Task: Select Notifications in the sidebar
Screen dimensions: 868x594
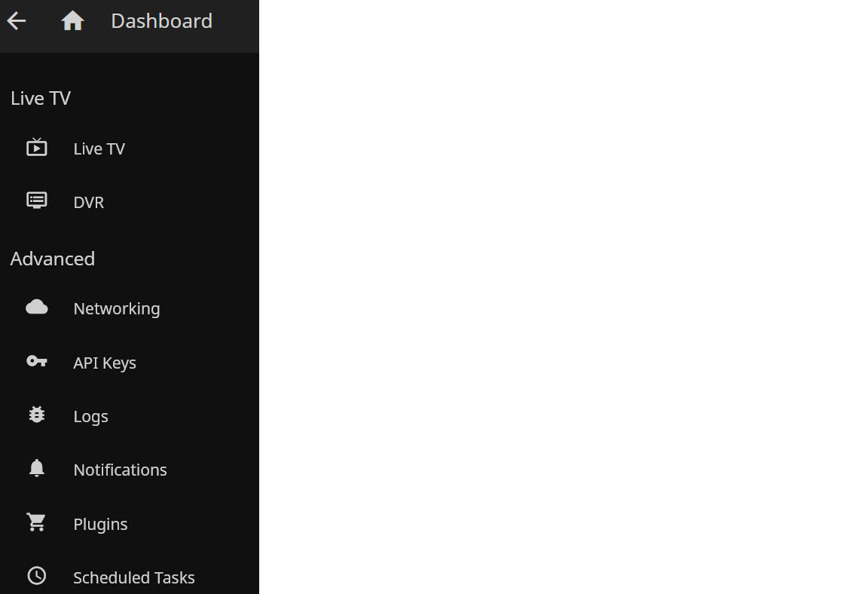Action: (x=120, y=470)
